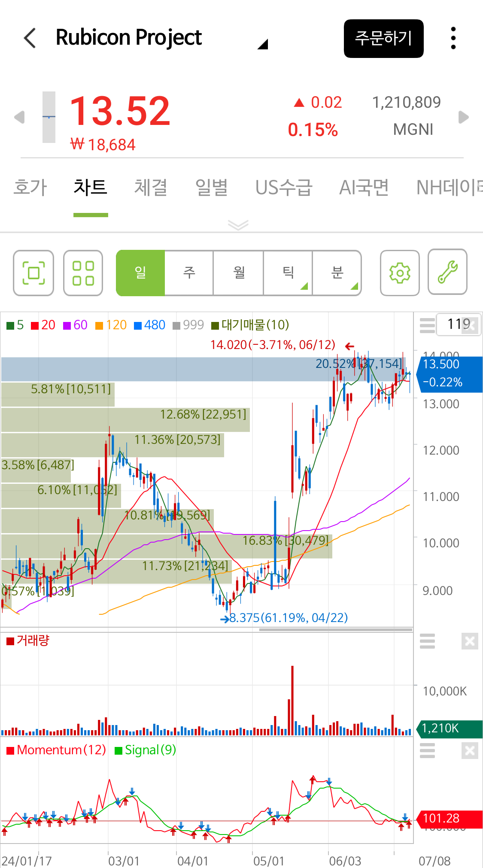
Task: Open the chart tools wrench icon
Action: (x=448, y=272)
